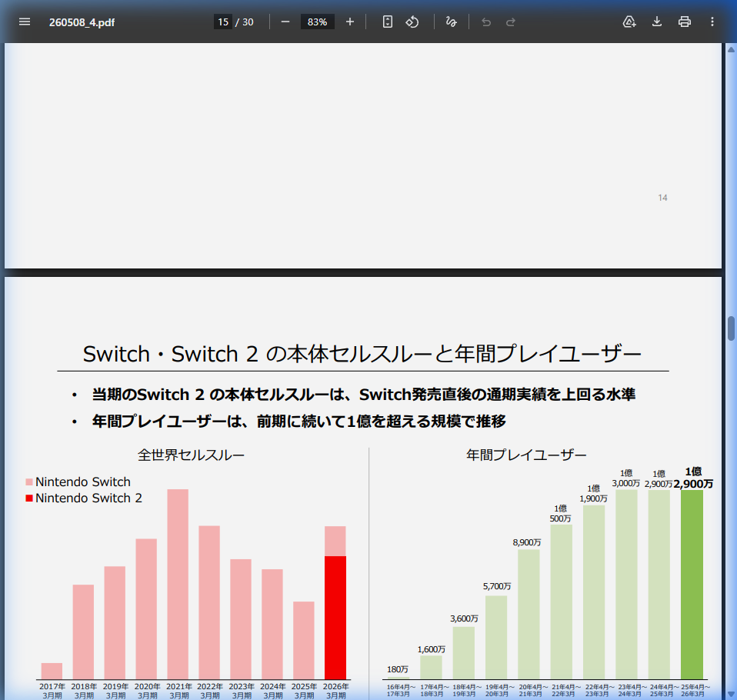The height and width of the screenshot is (700, 737).
Task: Click the 5,700万 bar label
Action: pyautogui.click(x=497, y=585)
